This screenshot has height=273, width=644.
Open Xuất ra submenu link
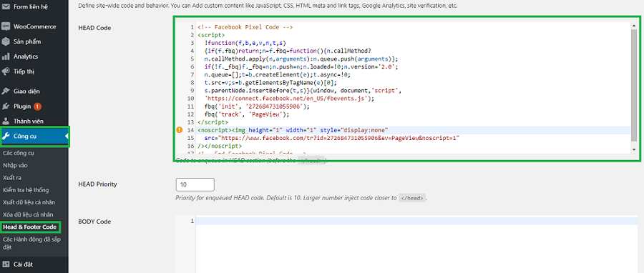pyautogui.click(x=12, y=177)
